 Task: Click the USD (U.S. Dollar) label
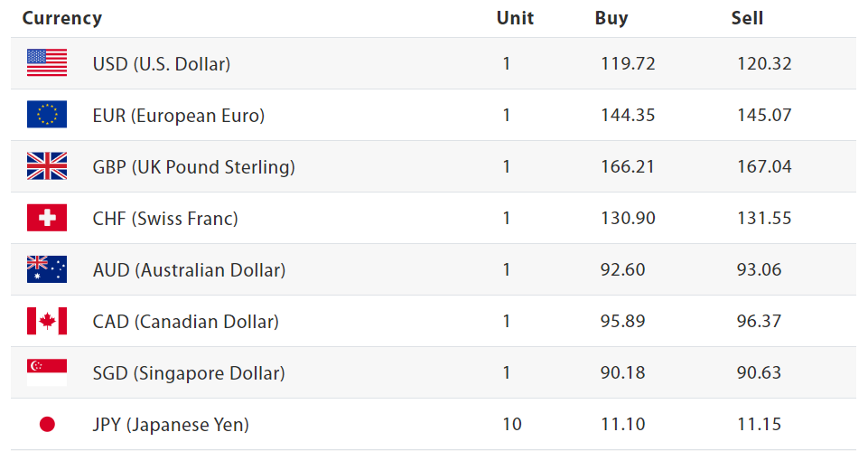click(162, 64)
